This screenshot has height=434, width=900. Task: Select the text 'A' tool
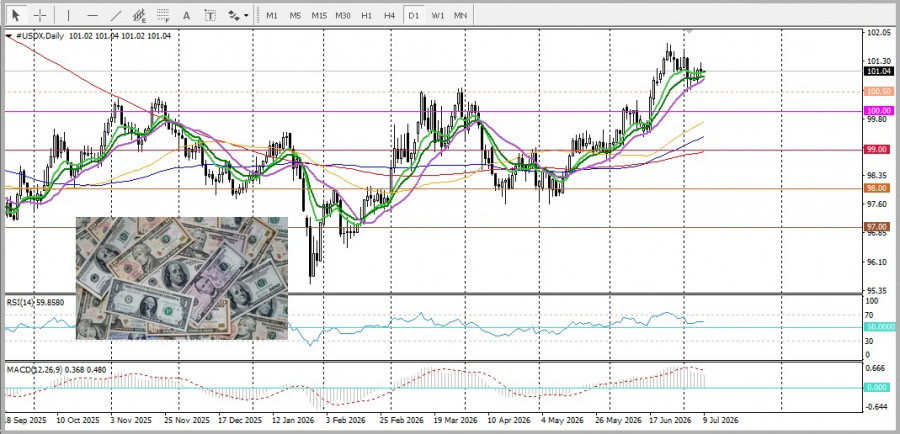pos(186,16)
